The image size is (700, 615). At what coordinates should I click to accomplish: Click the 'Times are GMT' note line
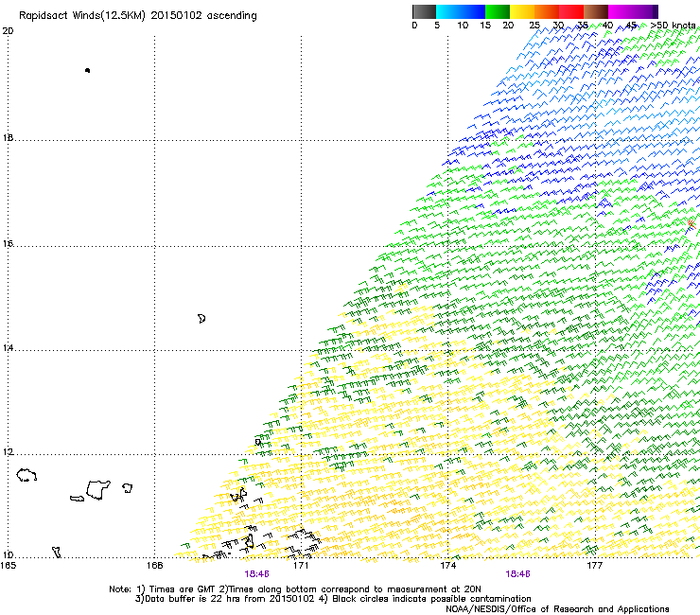pyautogui.click(x=295, y=589)
